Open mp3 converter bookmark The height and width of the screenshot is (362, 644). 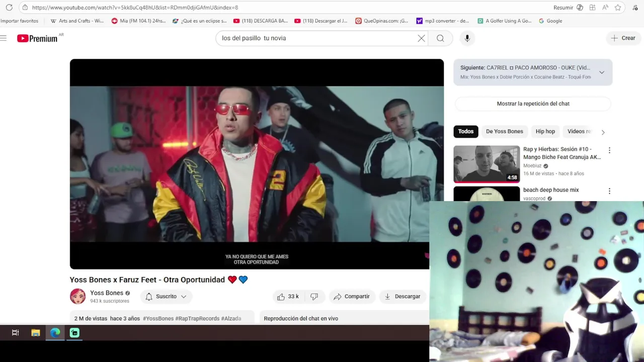click(442, 21)
